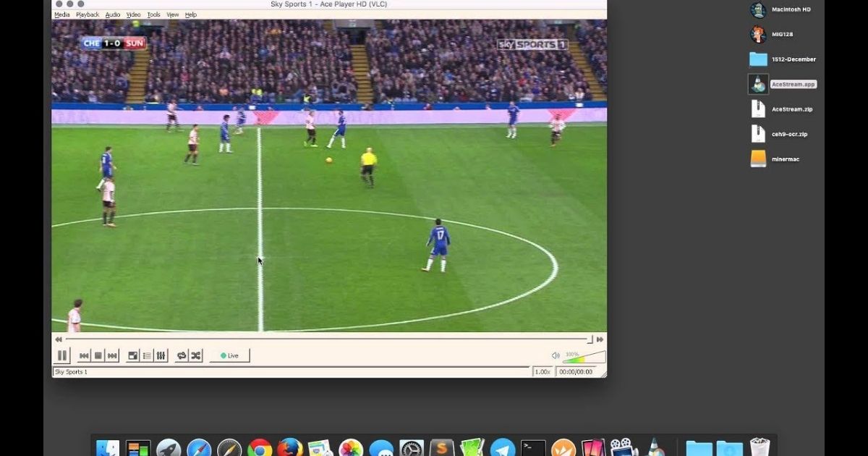The height and width of the screenshot is (456, 868).
Task: Open the extended settings equalizer
Action: (x=161, y=355)
